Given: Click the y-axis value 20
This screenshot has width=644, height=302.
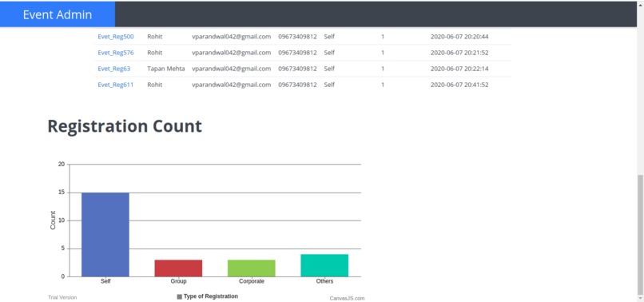Looking at the screenshot, I should (62, 165).
